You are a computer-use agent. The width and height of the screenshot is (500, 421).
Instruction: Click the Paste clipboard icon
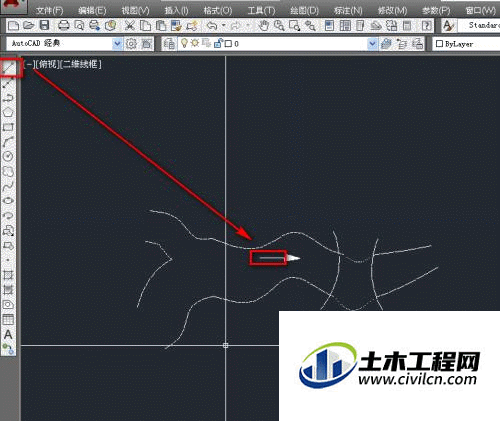pyautogui.click(x=160, y=25)
